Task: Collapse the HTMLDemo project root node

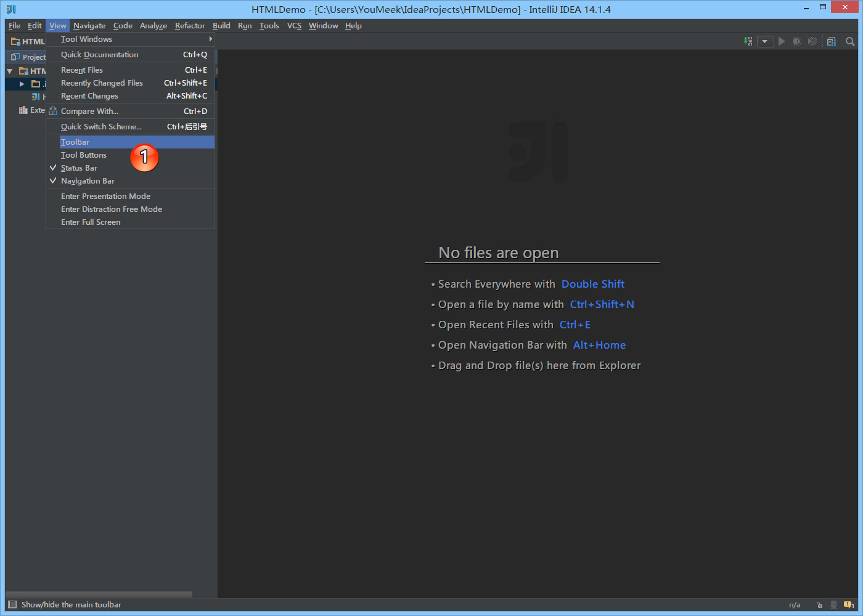Action: (x=10, y=71)
